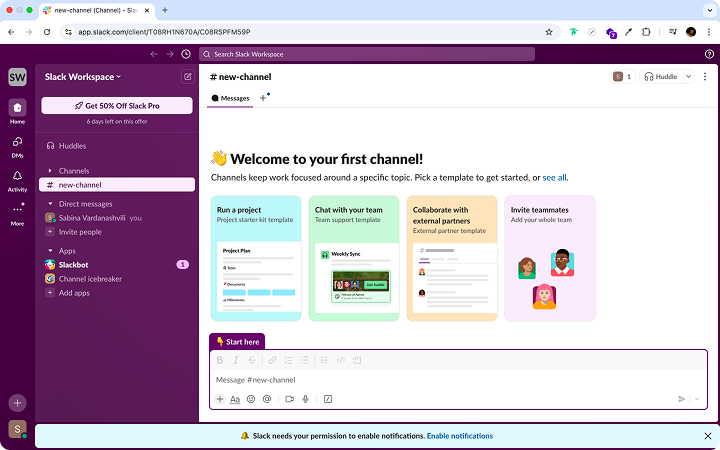Open the Activity bell in the sidebar
Viewport: 720px width, 450px height.
point(17,179)
